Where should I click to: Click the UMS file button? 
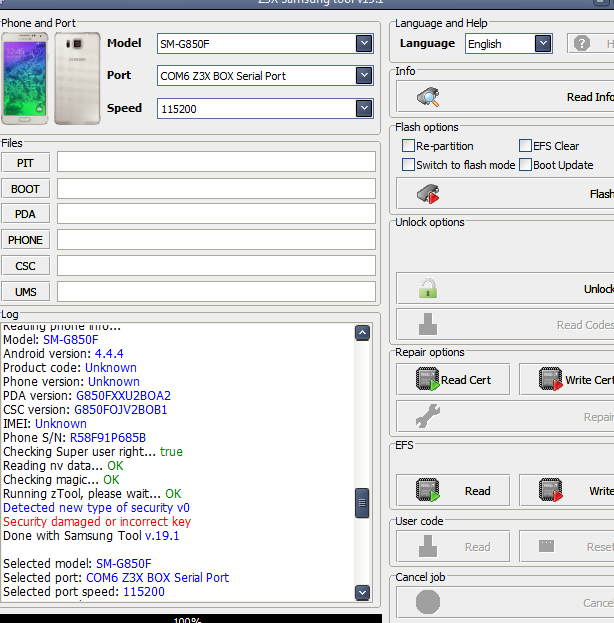25,292
